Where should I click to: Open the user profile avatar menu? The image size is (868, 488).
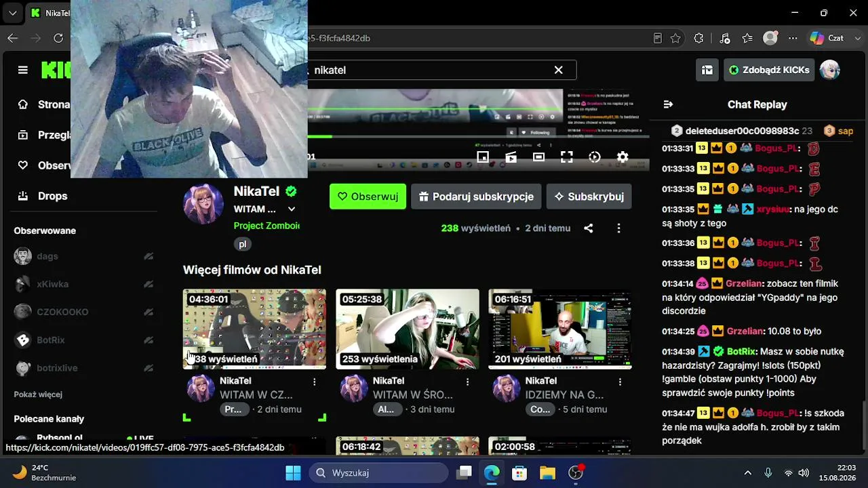pyautogui.click(x=830, y=70)
